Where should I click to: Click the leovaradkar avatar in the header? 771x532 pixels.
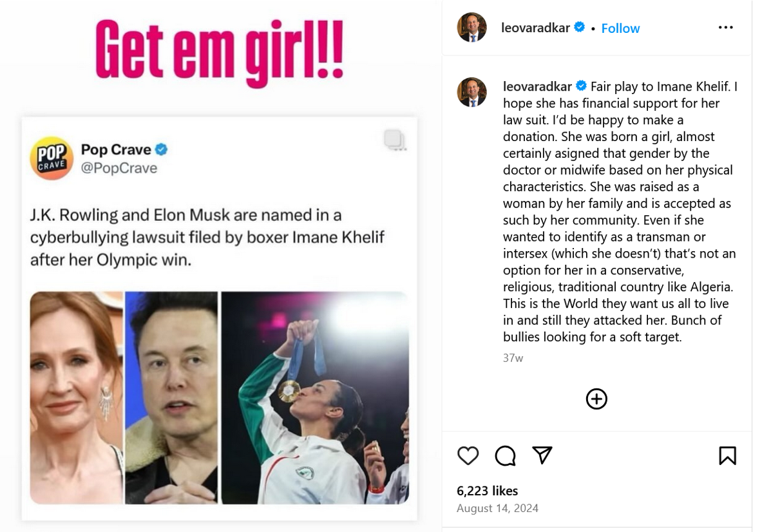471,28
